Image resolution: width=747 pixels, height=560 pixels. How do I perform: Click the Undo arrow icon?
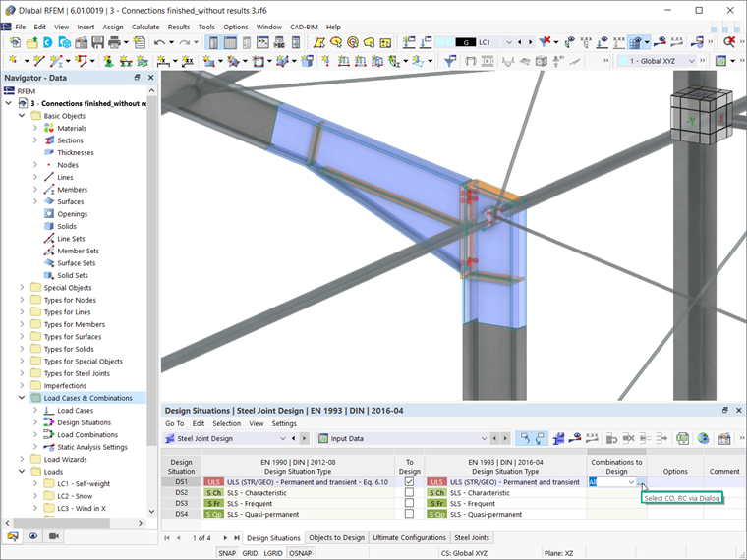coord(159,43)
